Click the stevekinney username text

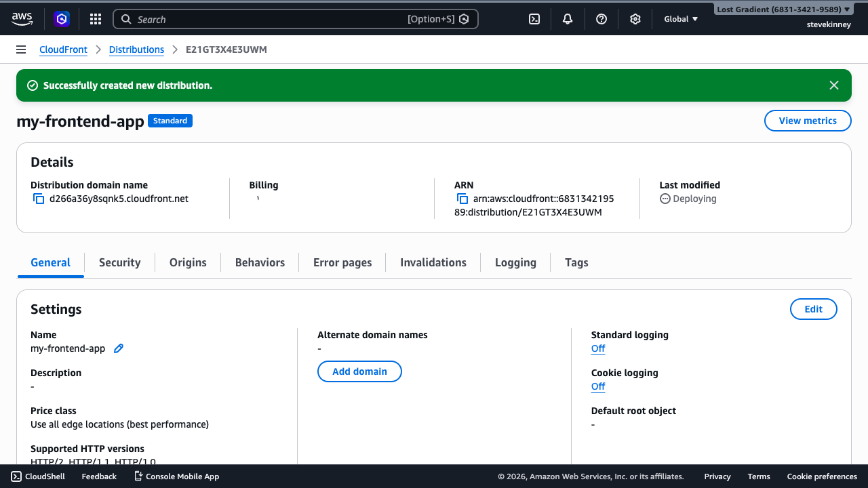829,24
